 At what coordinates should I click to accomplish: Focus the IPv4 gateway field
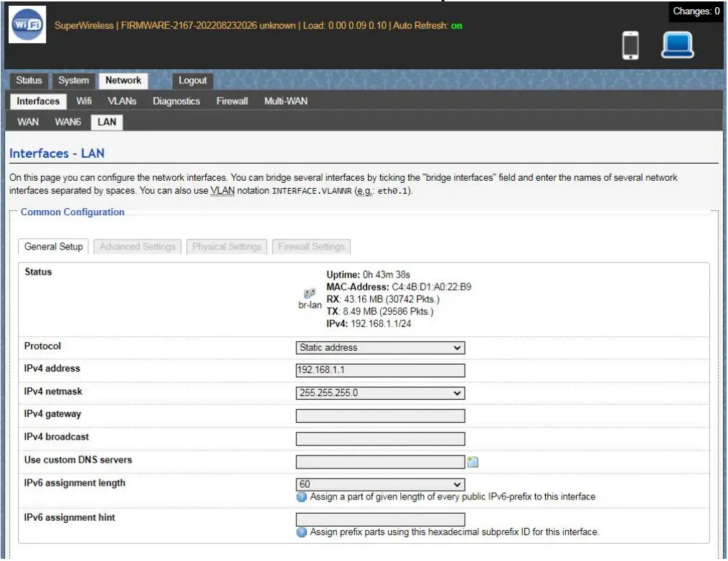click(x=380, y=416)
